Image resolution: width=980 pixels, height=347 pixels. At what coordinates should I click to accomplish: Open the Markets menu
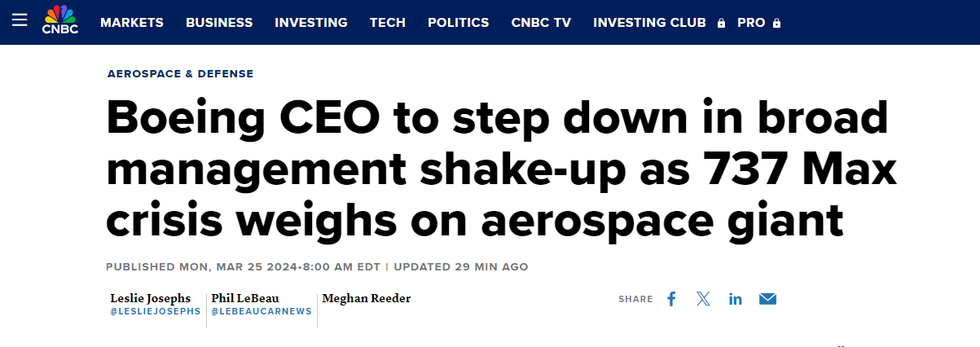[132, 23]
